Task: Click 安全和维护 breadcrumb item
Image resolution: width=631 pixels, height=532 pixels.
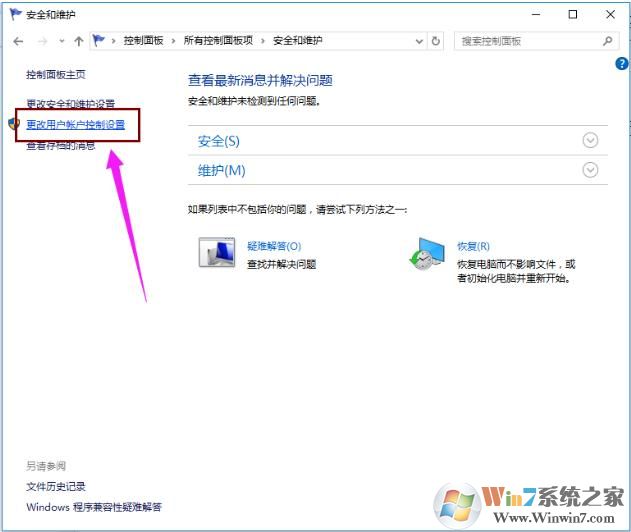Action: [297, 41]
